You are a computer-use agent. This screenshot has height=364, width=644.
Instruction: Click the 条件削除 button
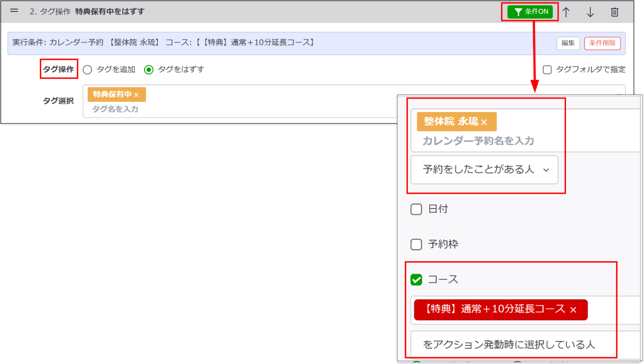(602, 43)
